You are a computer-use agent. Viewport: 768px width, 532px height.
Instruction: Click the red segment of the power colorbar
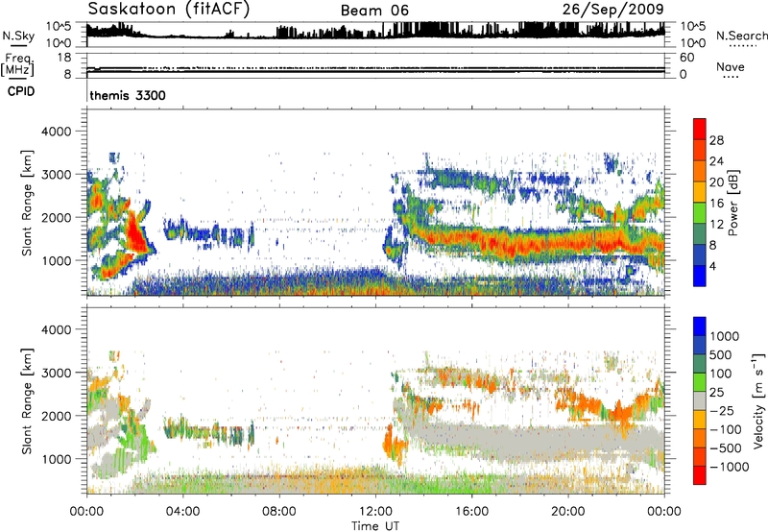click(x=700, y=129)
